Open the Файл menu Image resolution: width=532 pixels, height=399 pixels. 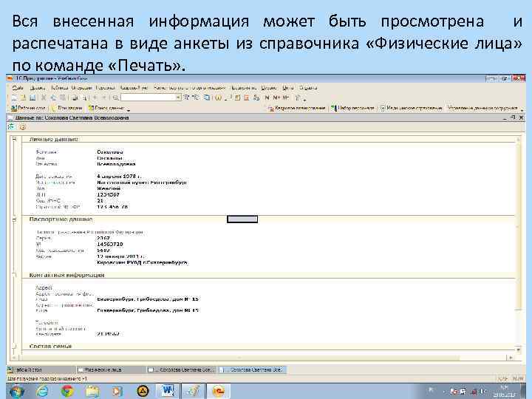[x=18, y=88]
